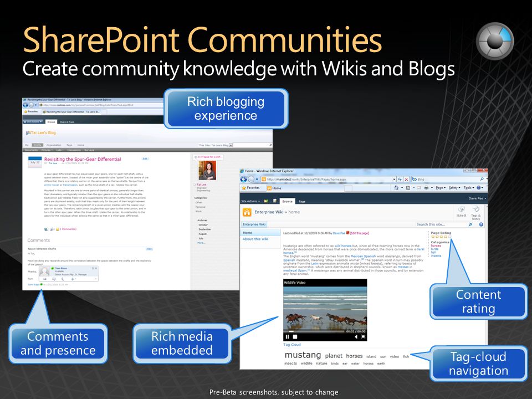
Task: Open Safety menu dropdown in wiki browser
Action: click(454, 188)
